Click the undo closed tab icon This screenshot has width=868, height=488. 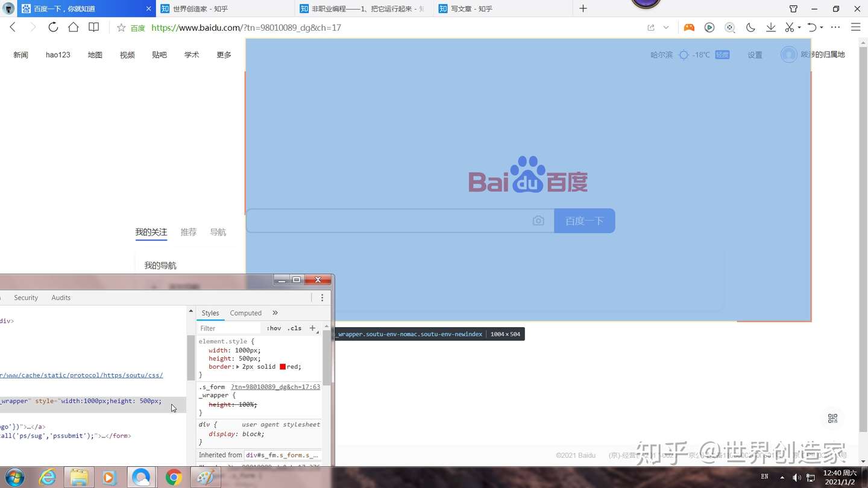[x=812, y=27]
